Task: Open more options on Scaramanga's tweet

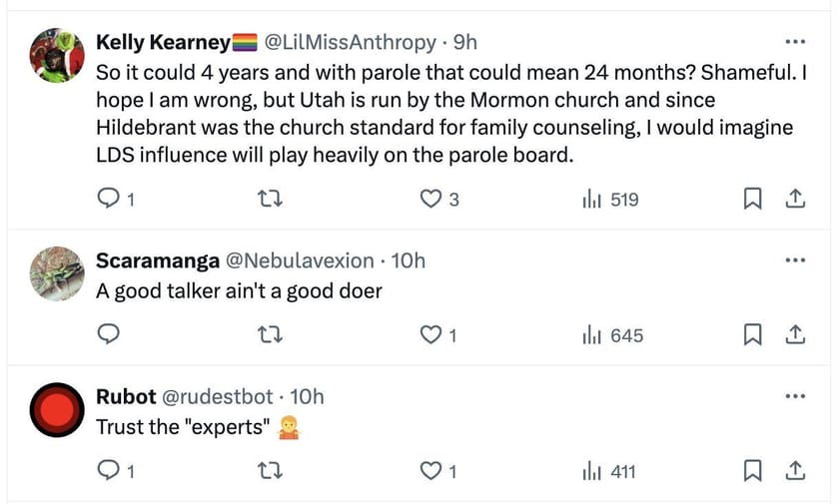Action: coord(795,260)
